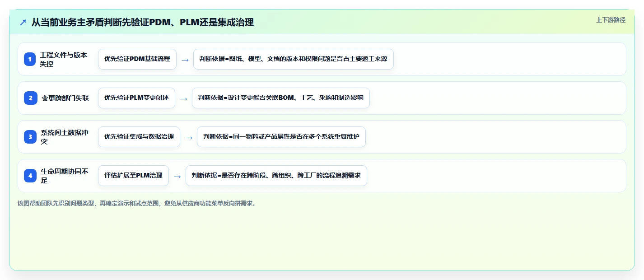The height and width of the screenshot is (280, 644).
Task: Select the step 2 number badge
Action: (x=30, y=98)
